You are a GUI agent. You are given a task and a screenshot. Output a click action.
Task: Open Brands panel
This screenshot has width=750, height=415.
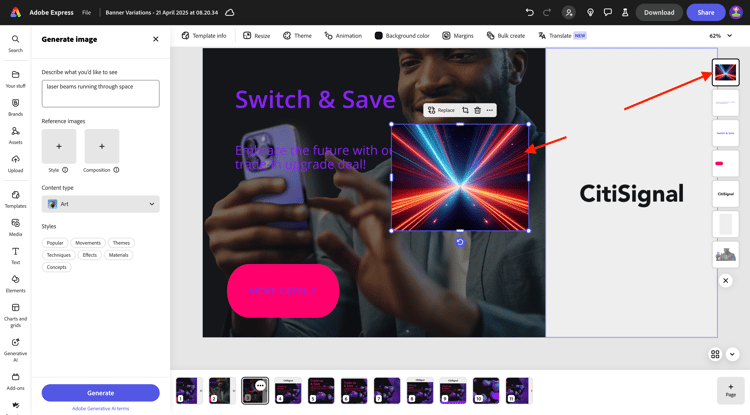tap(15, 107)
